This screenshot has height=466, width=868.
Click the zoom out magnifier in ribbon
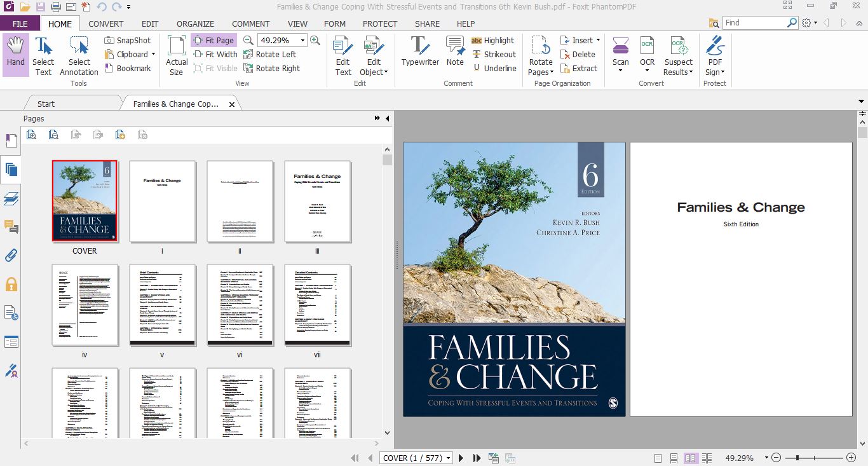[x=248, y=40]
